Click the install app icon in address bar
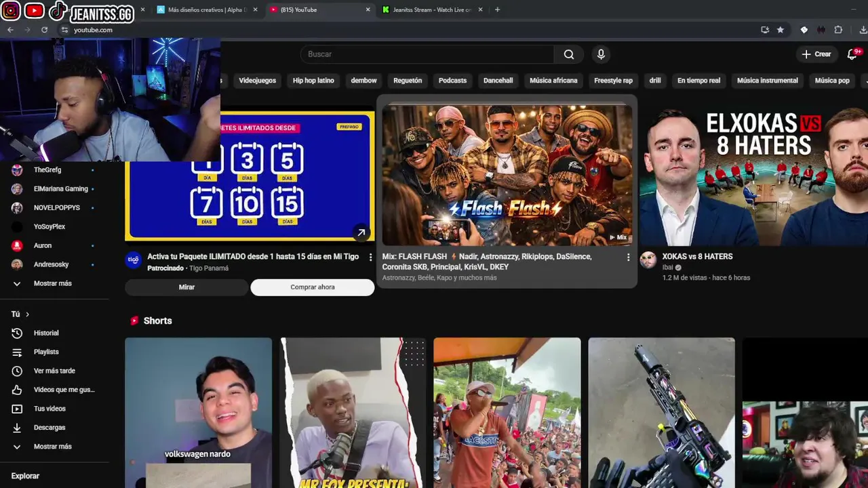Viewport: 868px width, 488px height. [x=765, y=30]
